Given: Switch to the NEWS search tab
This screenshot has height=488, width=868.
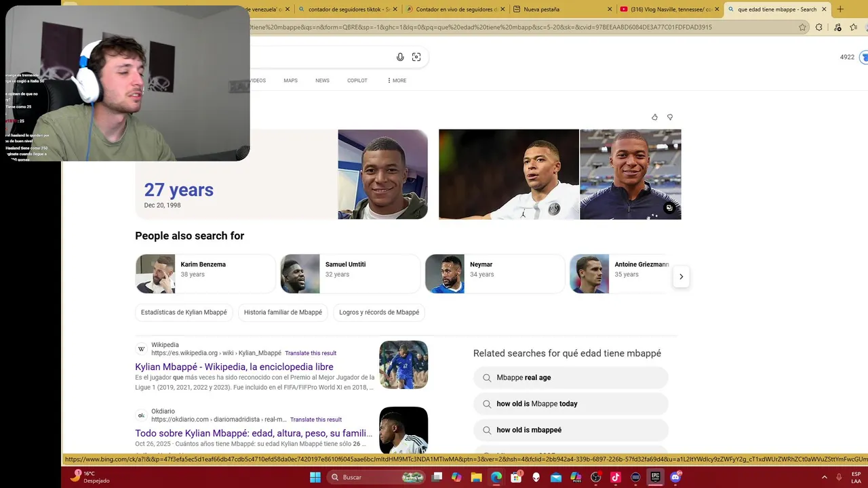Looking at the screenshot, I should point(322,81).
